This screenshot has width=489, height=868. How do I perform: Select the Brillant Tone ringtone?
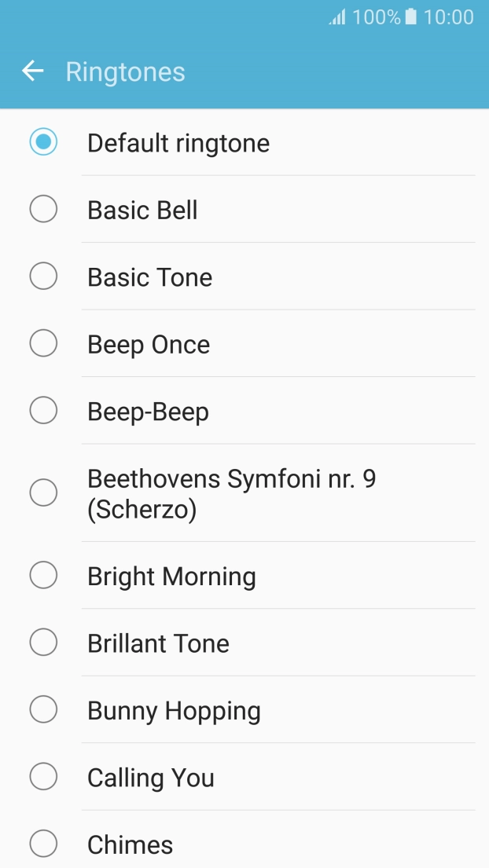click(43, 642)
